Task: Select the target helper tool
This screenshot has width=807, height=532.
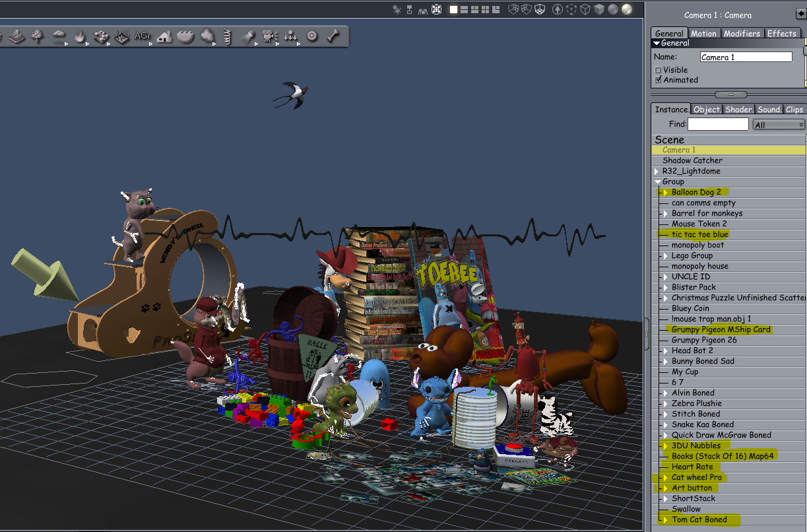Action: tap(312, 36)
